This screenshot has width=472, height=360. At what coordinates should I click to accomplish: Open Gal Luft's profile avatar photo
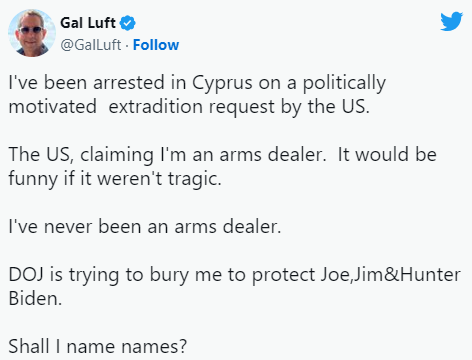click(32, 33)
